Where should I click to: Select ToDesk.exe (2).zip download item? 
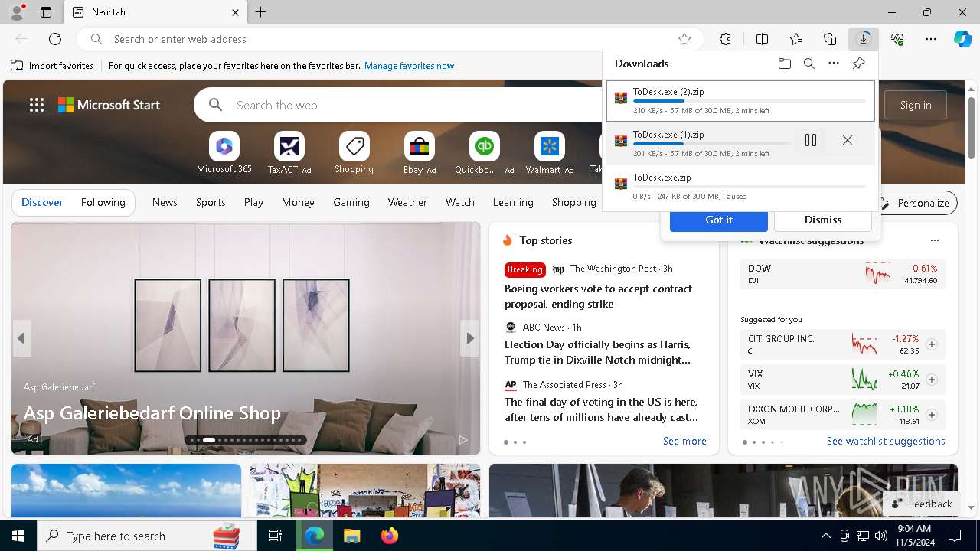tap(740, 100)
